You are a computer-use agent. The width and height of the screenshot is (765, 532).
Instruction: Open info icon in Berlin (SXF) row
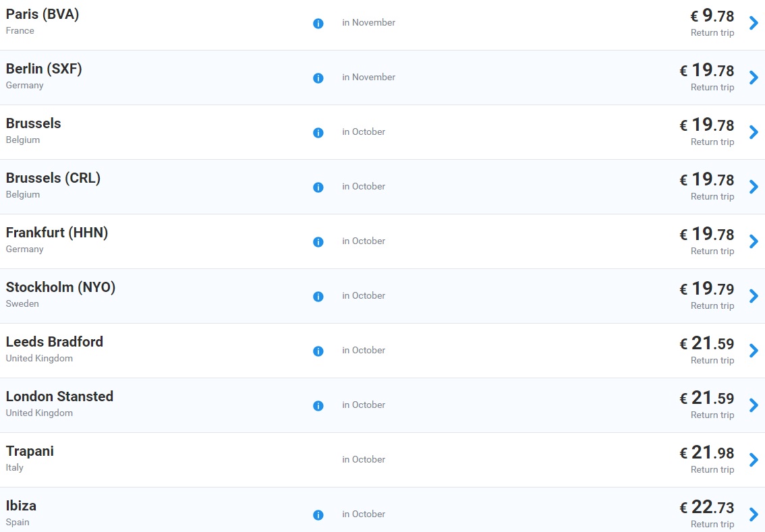(x=318, y=78)
